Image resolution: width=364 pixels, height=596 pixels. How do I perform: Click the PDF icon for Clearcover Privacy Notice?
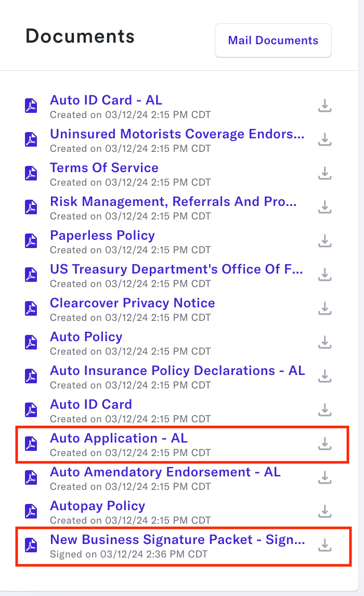click(x=31, y=308)
